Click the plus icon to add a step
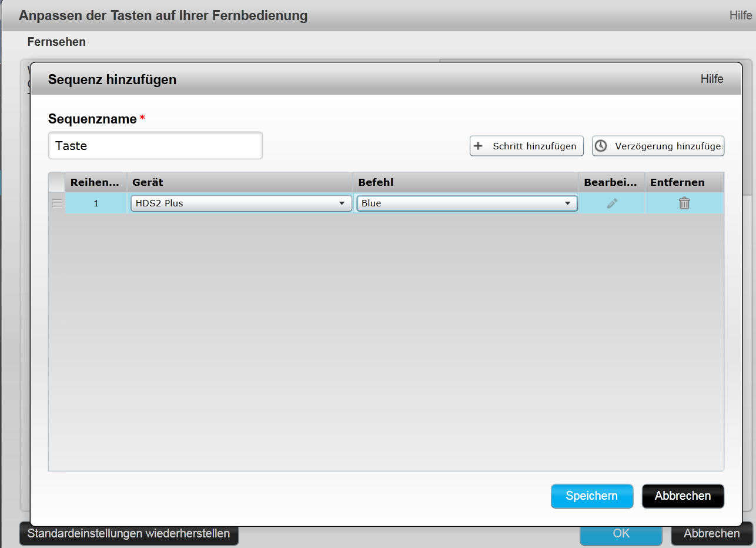 [x=479, y=146]
